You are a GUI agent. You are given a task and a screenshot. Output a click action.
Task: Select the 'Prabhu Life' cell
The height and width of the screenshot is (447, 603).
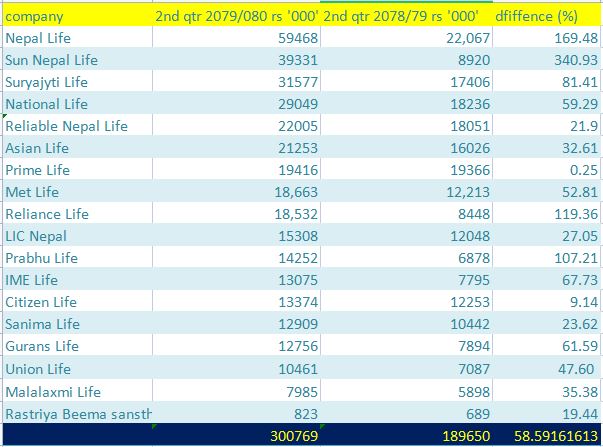tap(77, 257)
